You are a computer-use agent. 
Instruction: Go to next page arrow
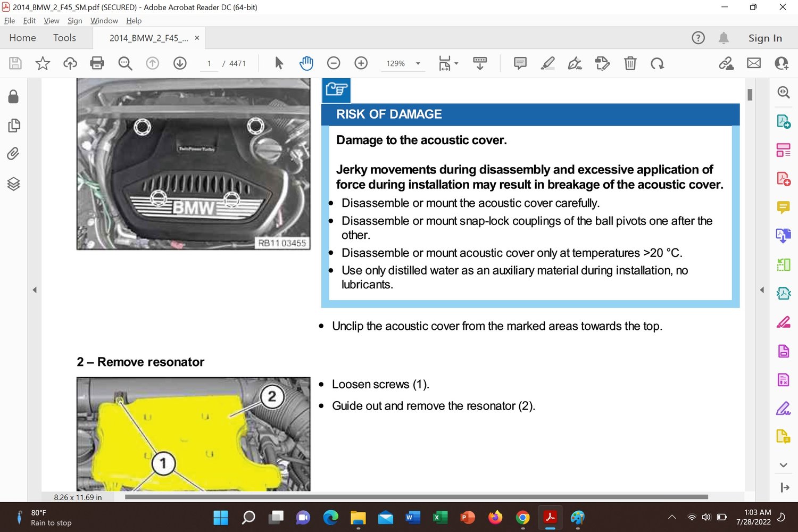tap(180, 63)
